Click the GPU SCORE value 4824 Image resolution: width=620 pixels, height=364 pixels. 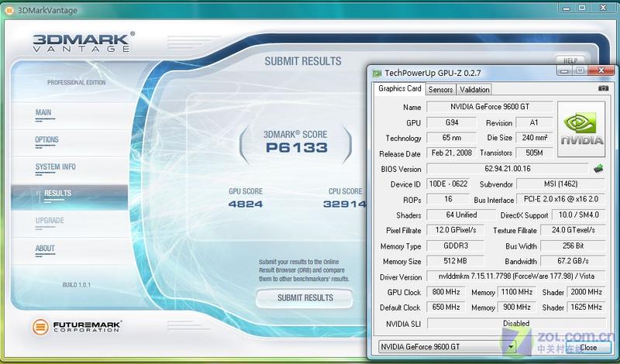point(246,204)
